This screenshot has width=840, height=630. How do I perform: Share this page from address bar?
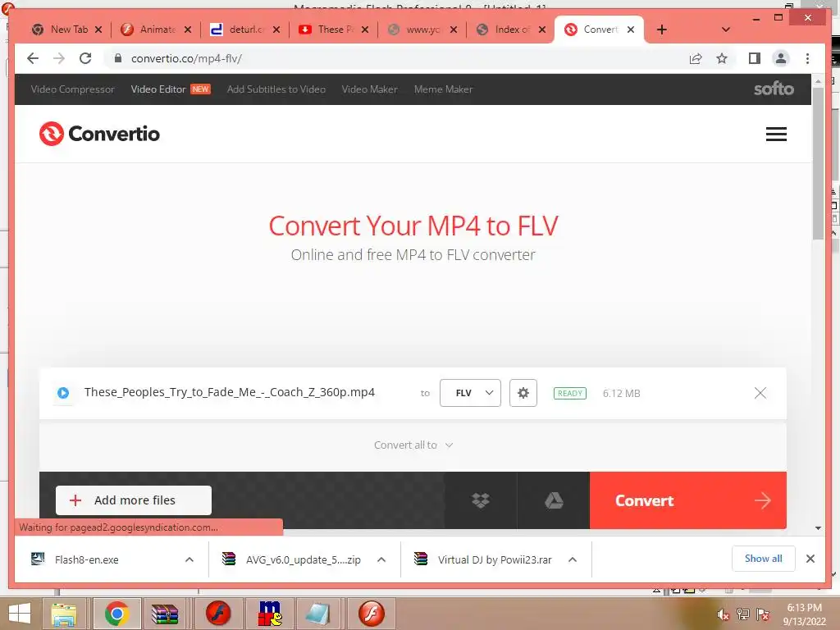coord(696,58)
